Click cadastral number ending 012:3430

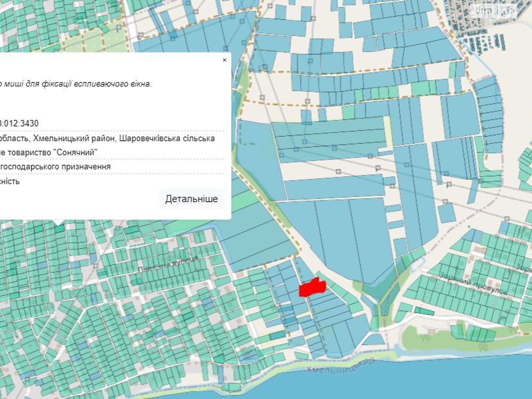pos(19,123)
